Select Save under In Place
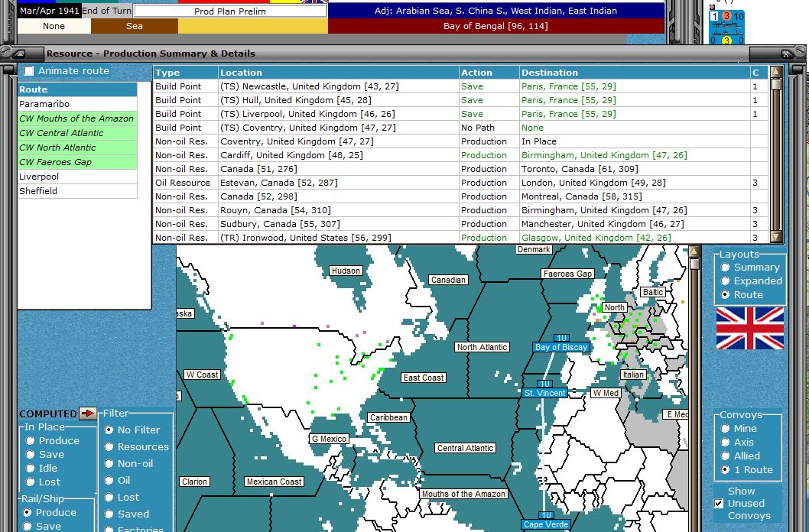Screen dimensions: 809x532 pyautogui.click(x=30, y=454)
